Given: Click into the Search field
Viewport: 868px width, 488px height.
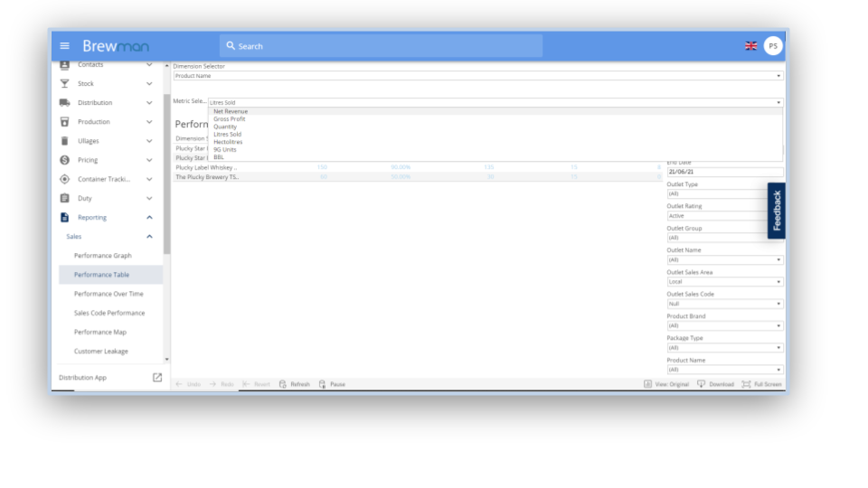Looking at the screenshot, I should (x=381, y=46).
